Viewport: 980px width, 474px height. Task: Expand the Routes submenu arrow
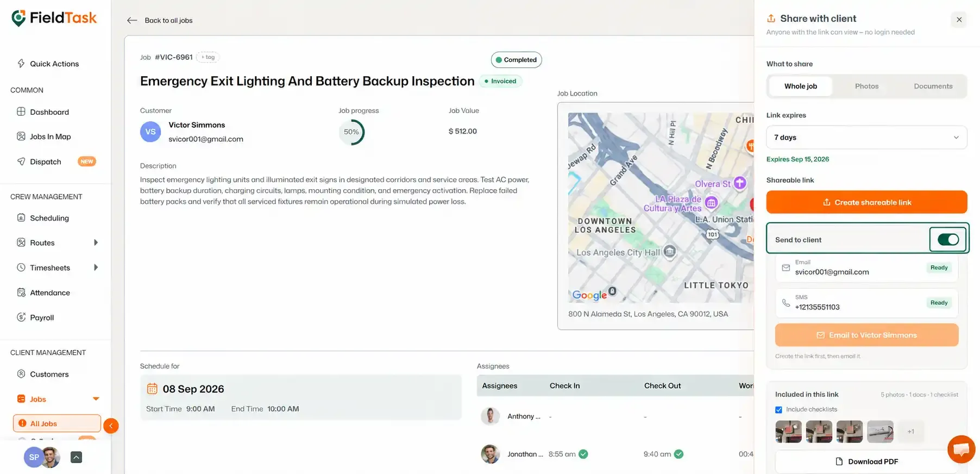coord(96,242)
